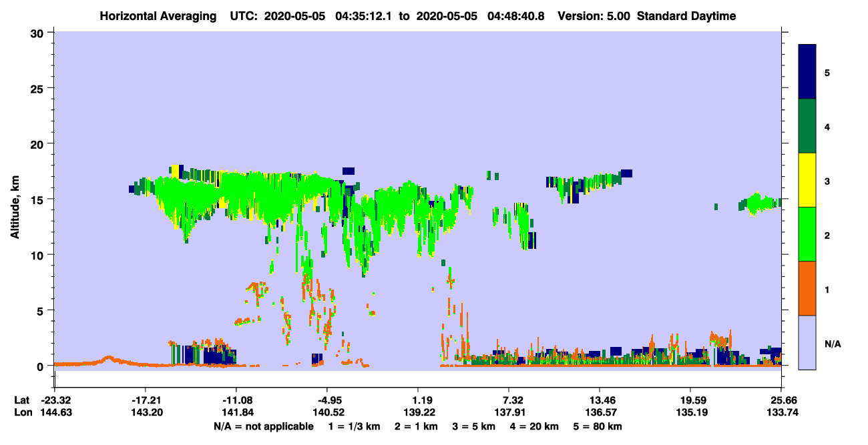Click the colorbar label '4'

pyautogui.click(x=827, y=126)
